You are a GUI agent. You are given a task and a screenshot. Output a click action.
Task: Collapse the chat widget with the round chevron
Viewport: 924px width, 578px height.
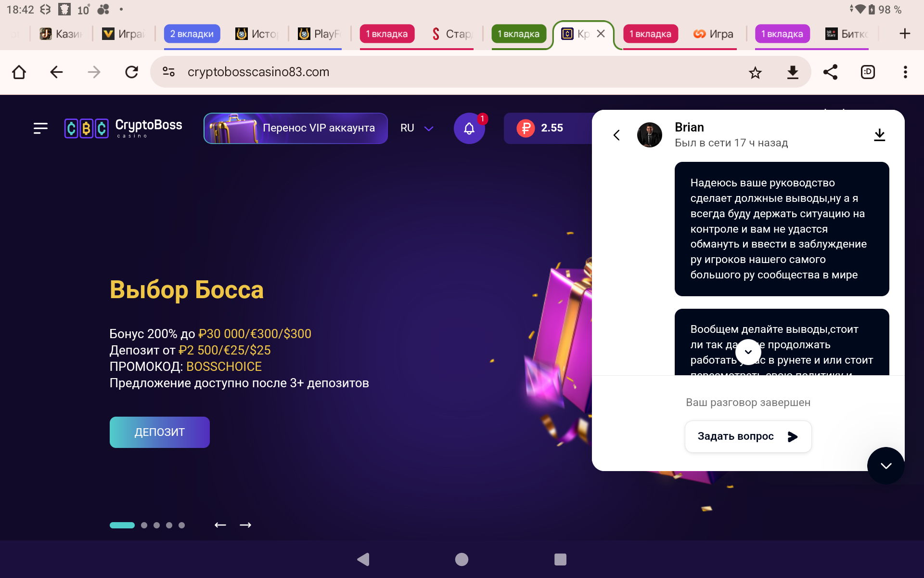click(x=886, y=465)
